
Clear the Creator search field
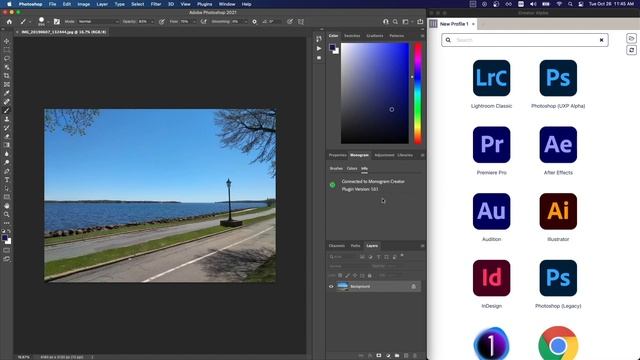[x=601, y=40]
